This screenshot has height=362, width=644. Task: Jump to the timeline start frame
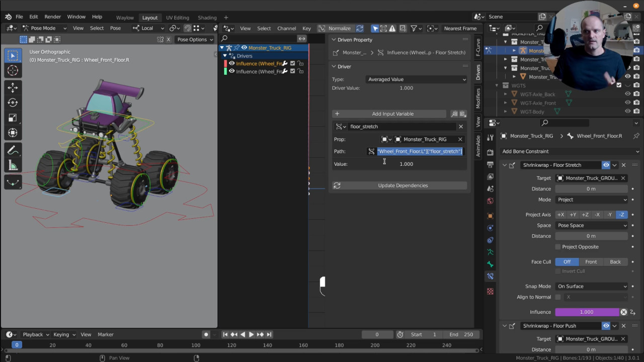click(225, 334)
